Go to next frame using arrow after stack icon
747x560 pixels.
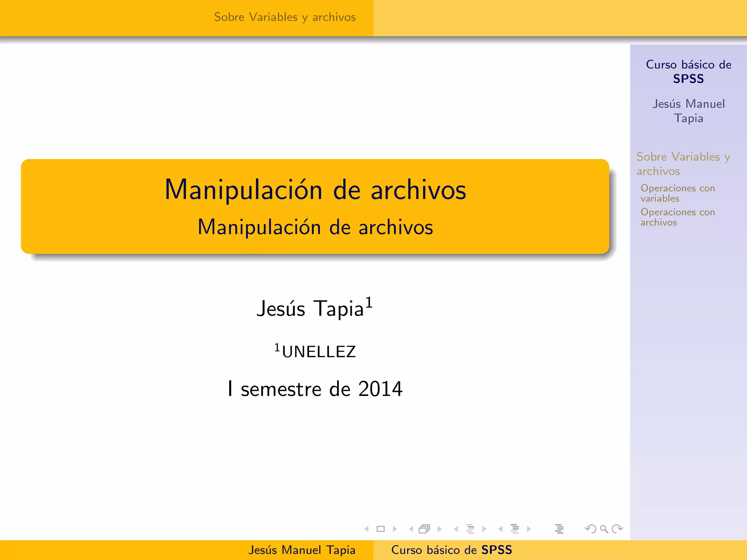tap(440, 529)
